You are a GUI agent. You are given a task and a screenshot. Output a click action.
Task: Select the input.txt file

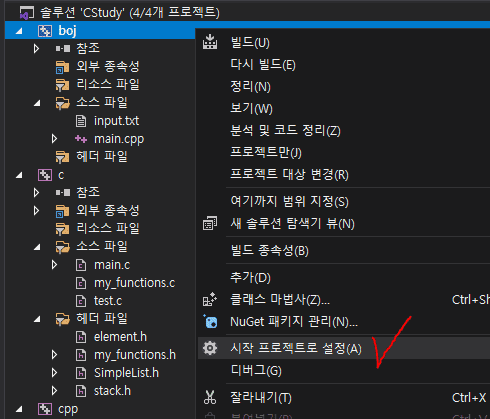coord(116,121)
